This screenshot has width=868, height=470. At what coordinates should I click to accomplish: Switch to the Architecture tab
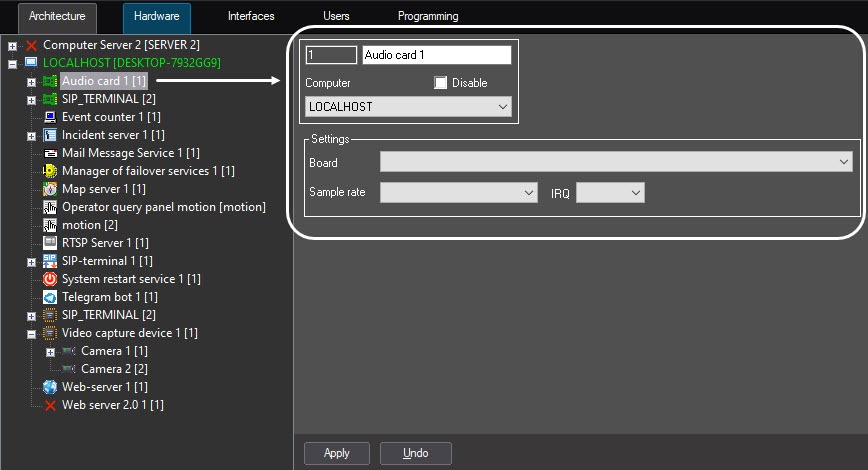57,17
